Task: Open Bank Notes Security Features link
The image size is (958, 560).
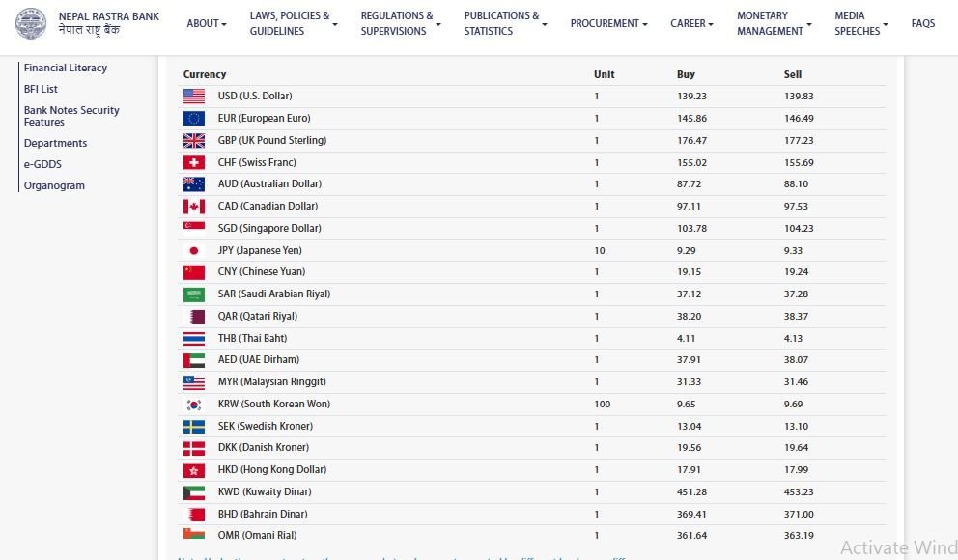Action: click(71, 116)
